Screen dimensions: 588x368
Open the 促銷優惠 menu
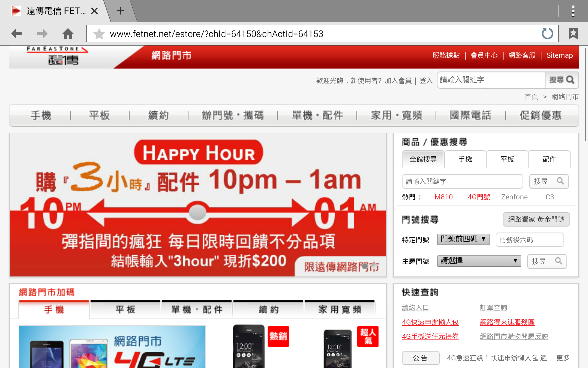click(541, 115)
